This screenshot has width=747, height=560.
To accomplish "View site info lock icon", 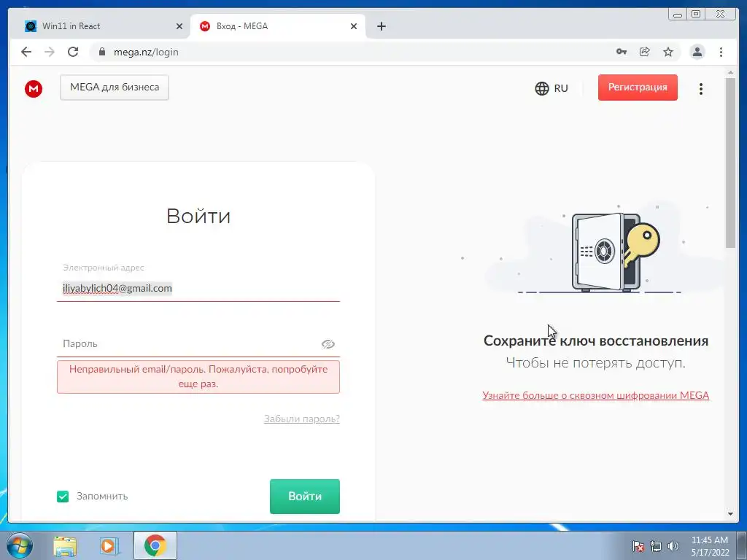I will [x=102, y=52].
